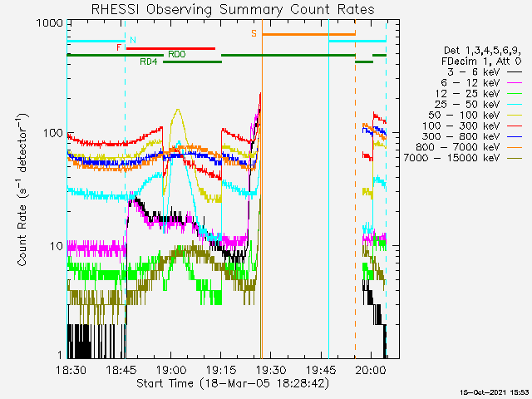Click the orange S interval bar
532x399 pixels.
pyautogui.click(x=308, y=34)
